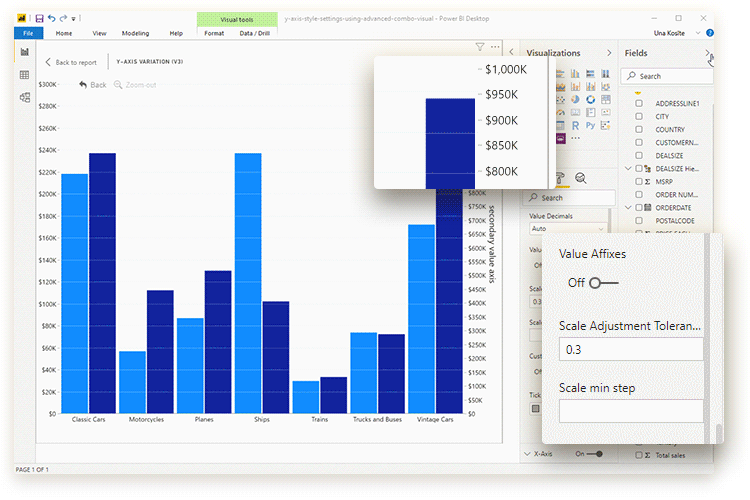Import a custom visual via the ellipsis
This screenshot has height=500, width=750.
click(575, 138)
